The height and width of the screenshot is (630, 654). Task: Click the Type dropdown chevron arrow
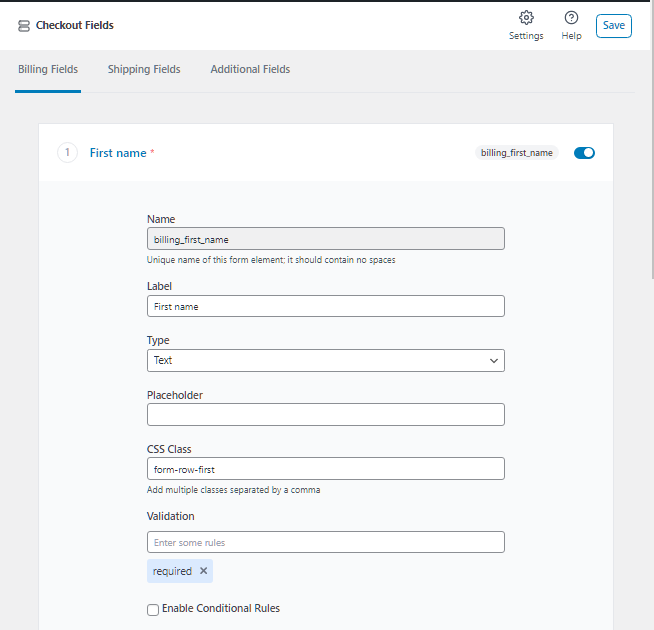pyautogui.click(x=493, y=360)
